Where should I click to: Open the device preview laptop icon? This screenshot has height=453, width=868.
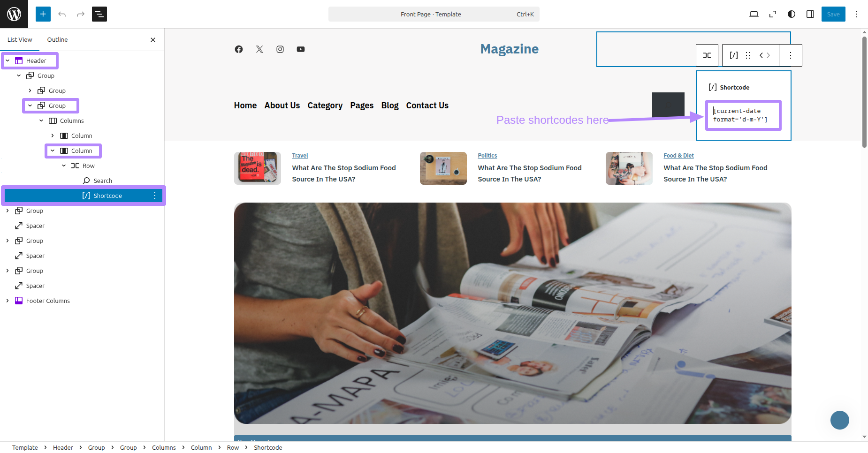(x=754, y=14)
